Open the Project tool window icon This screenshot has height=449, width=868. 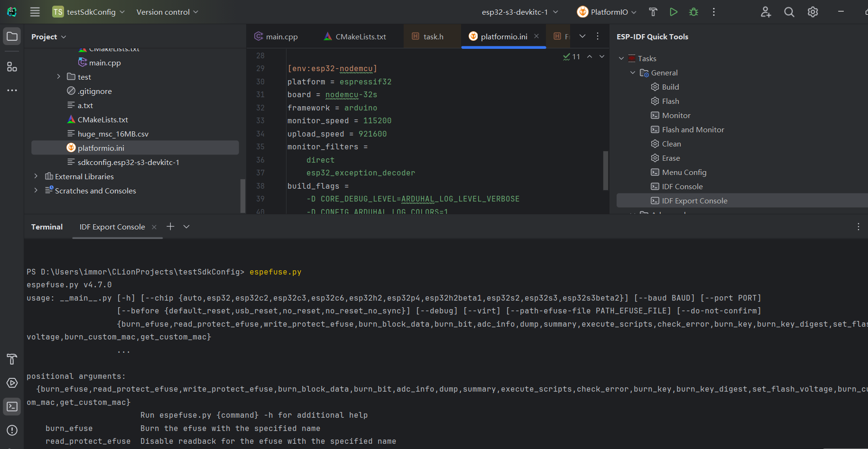[12, 37]
